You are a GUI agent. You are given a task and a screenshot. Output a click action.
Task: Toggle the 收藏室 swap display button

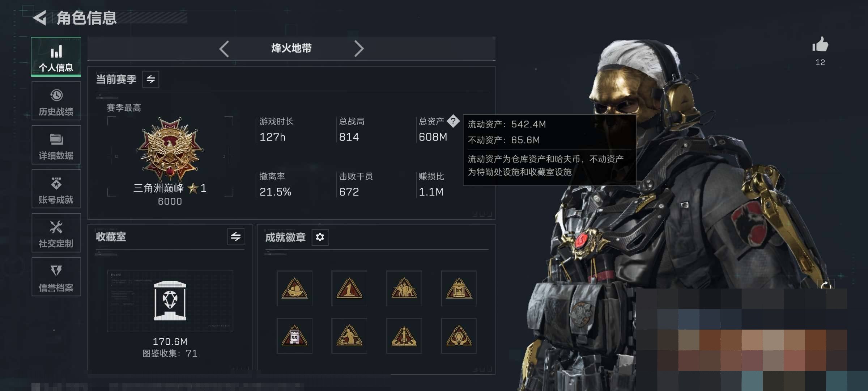[236, 237]
